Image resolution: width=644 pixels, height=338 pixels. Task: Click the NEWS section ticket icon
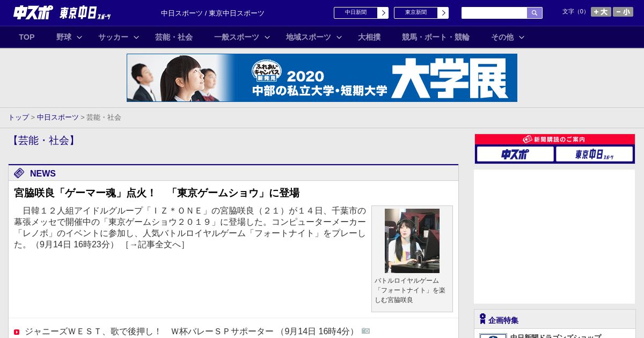coord(19,173)
